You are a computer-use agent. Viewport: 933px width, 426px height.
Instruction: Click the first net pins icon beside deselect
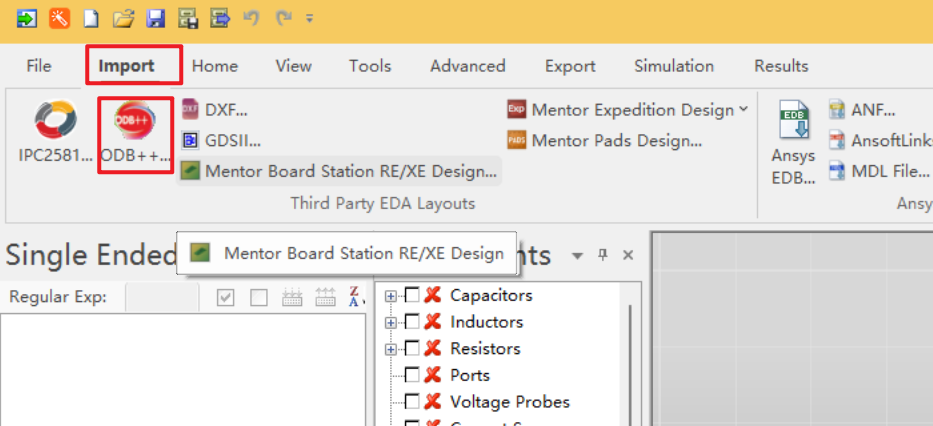pos(292,297)
